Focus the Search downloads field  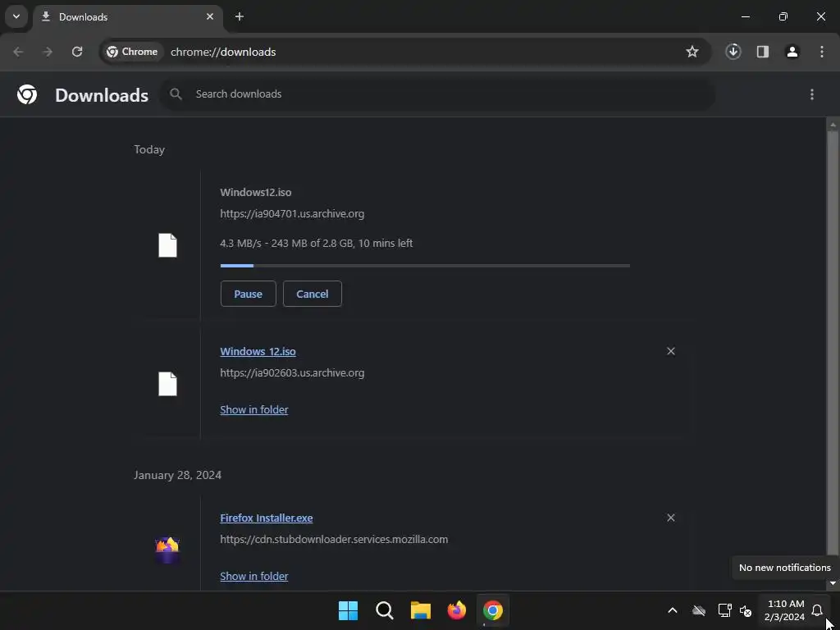coord(438,94)
